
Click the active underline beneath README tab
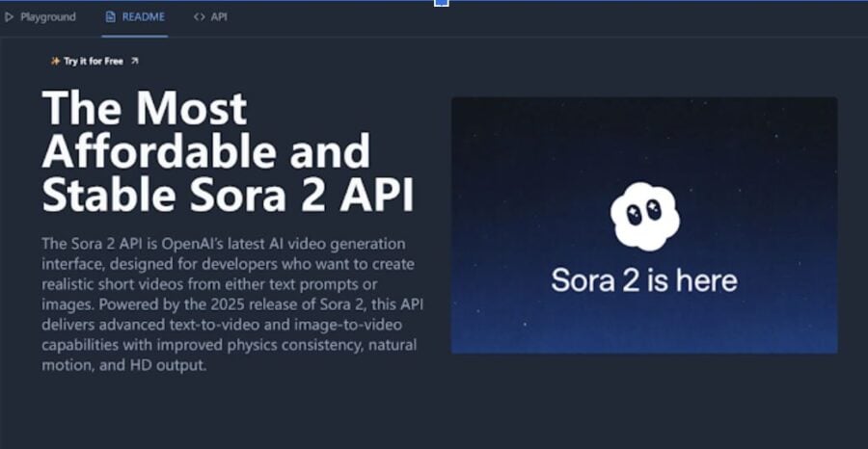click(x=135, y=36)
